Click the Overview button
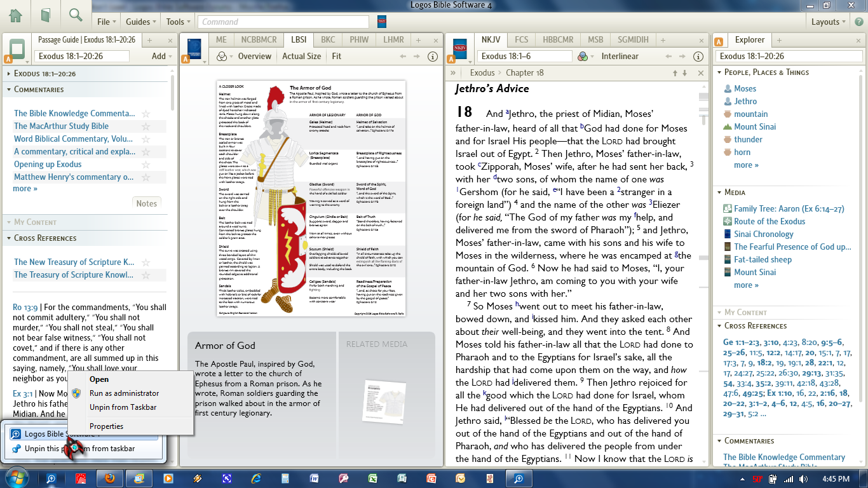The image size is (868, 488). coord(254,56)
